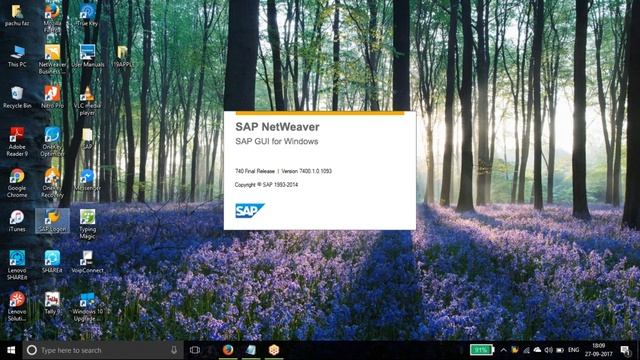
Task: Open the Action Center notifications icon
Action: click(x=625, y=350)
